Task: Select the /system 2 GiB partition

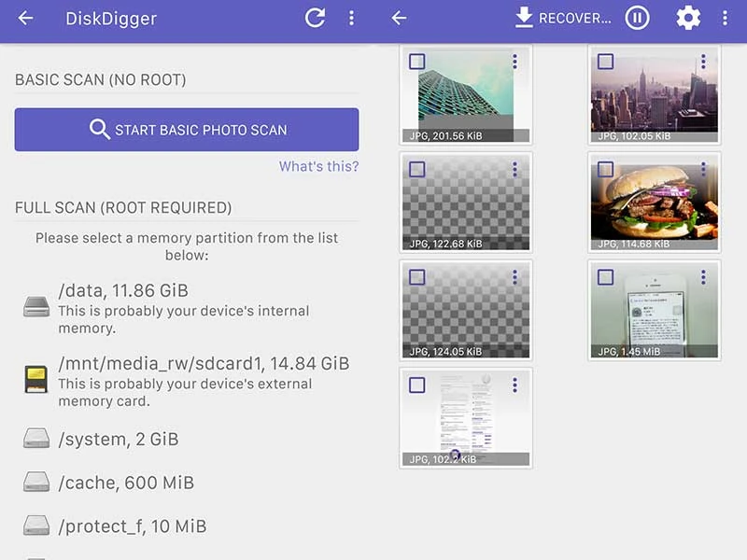Action: (x=117, y=439)
